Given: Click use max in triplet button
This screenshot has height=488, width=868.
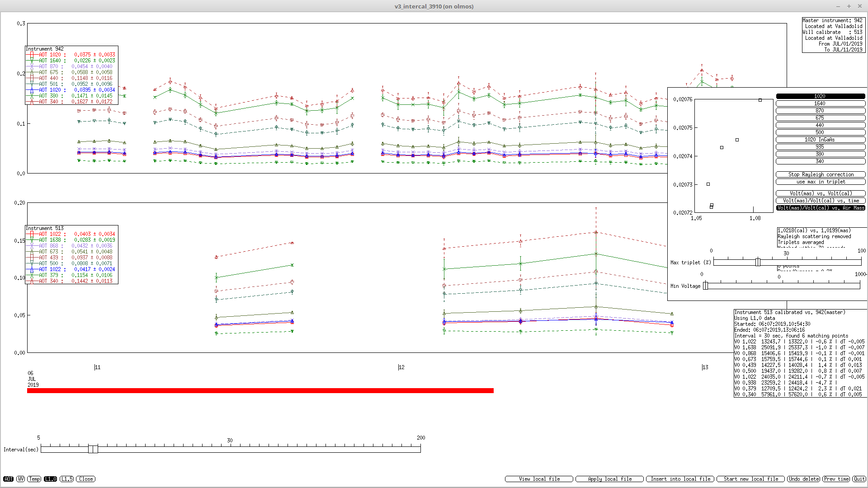Looking at the screenshot, I should click(820, 182).
